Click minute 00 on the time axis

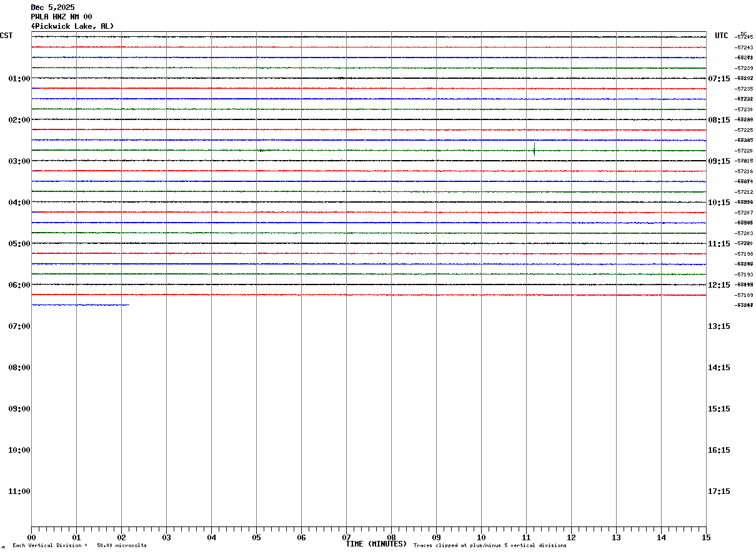31,538
